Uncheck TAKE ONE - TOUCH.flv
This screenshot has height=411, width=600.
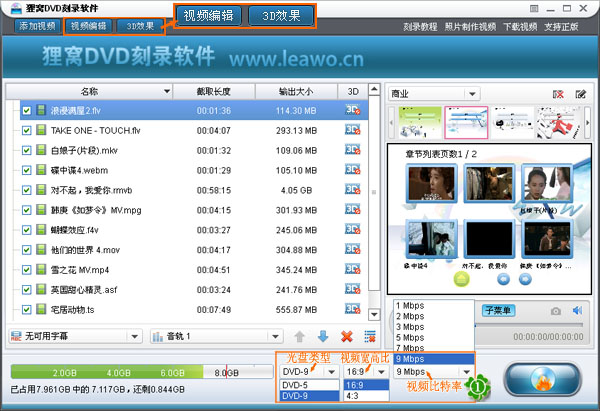(26, 130)
